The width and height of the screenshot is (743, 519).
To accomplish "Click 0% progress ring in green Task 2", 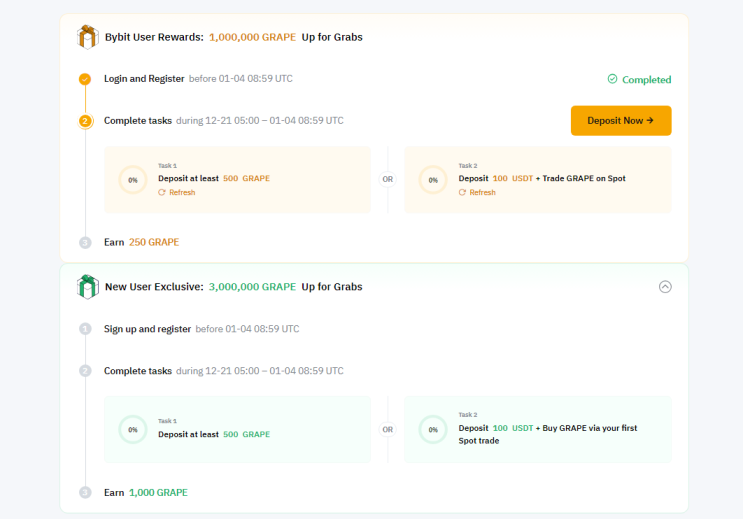I will point(433,429).
